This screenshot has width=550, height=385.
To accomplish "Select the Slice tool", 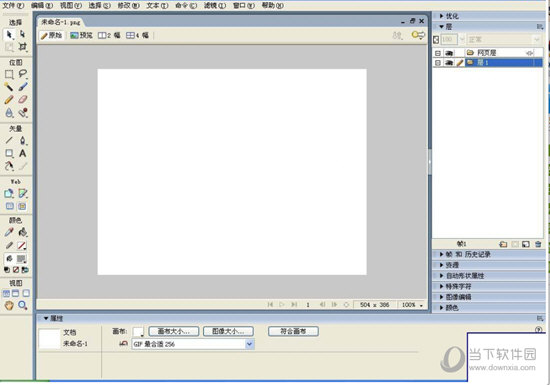I will pyautogui.click(x=22, y=194).
